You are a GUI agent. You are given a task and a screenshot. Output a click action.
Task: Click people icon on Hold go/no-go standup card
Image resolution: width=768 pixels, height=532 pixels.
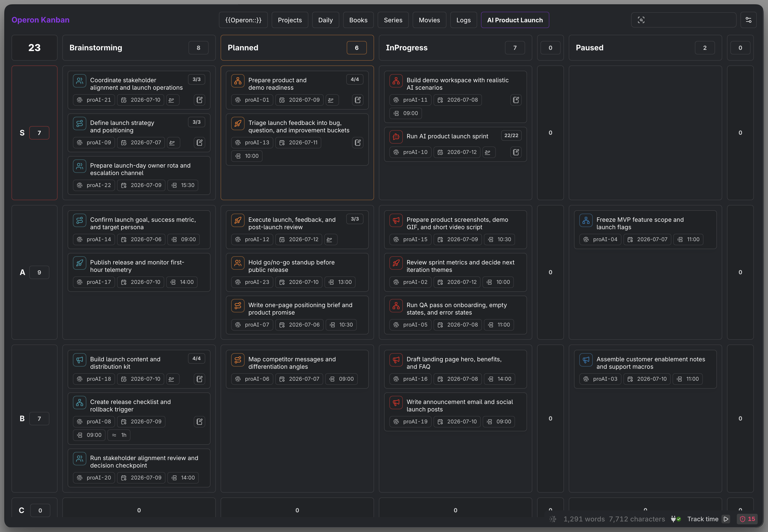click(x=238, y=263)
